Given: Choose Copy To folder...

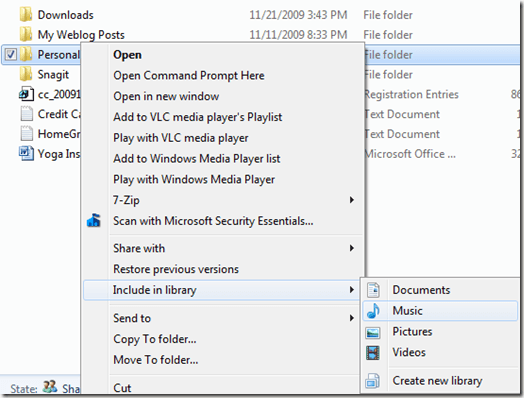Looking at the screenshot, I should click(x=155, y=339).
